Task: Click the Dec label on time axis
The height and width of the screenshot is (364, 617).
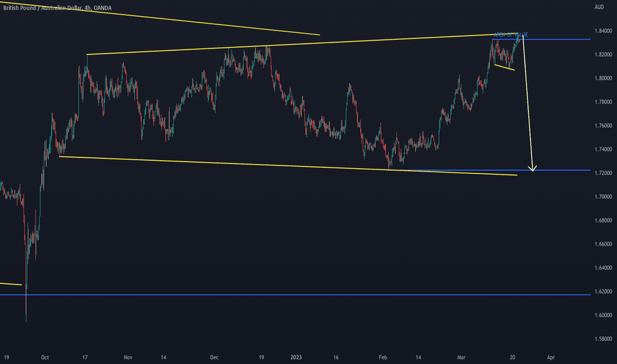Action: coord(214,357)
